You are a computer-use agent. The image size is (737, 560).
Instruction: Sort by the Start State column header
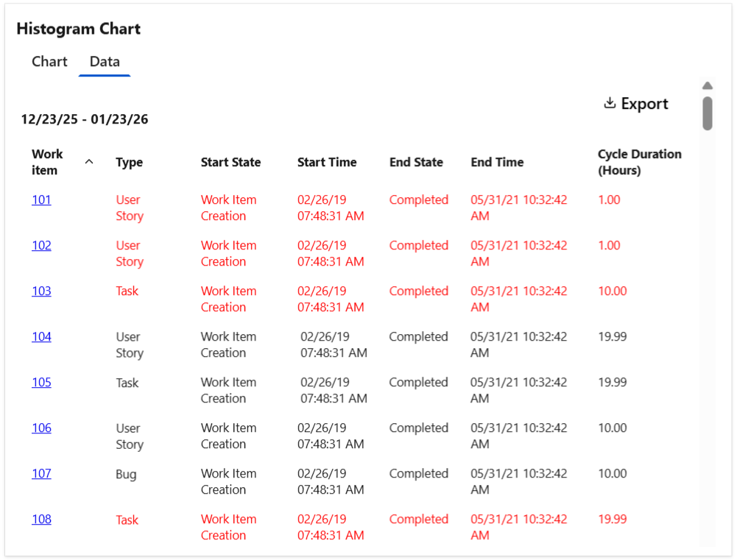(x=229, y=162)
